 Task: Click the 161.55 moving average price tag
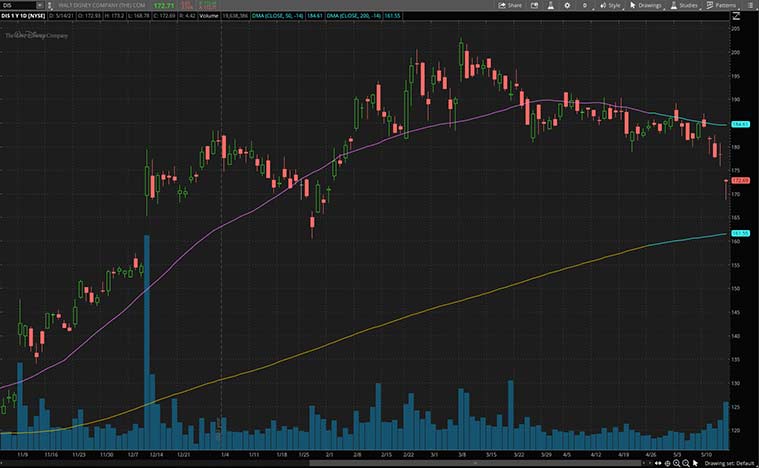[741, 234]
